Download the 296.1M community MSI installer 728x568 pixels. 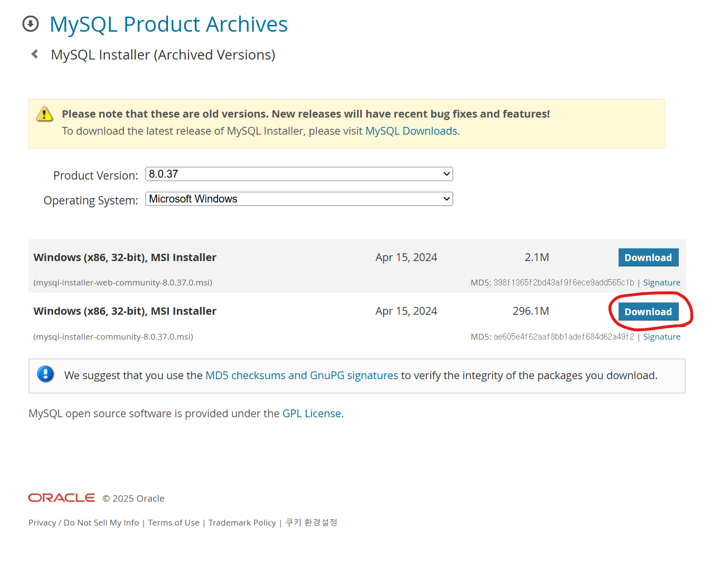(x=648, y=312)
